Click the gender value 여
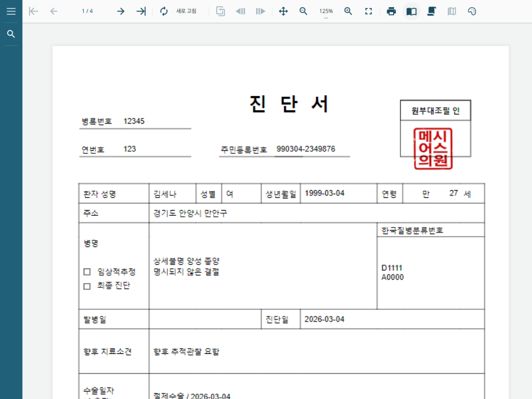532x399 pixels. pos(230,194)
